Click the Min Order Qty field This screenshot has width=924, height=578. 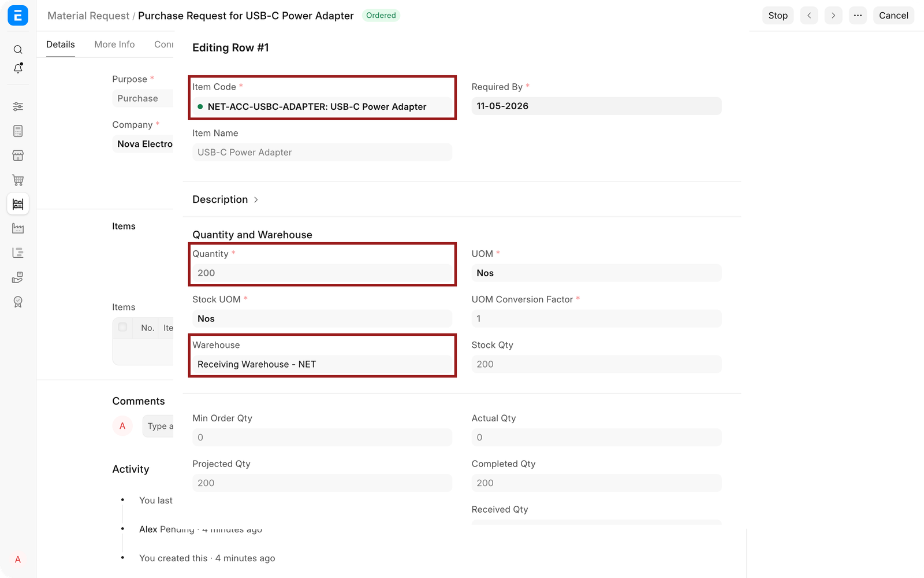[x=322, y=437]
